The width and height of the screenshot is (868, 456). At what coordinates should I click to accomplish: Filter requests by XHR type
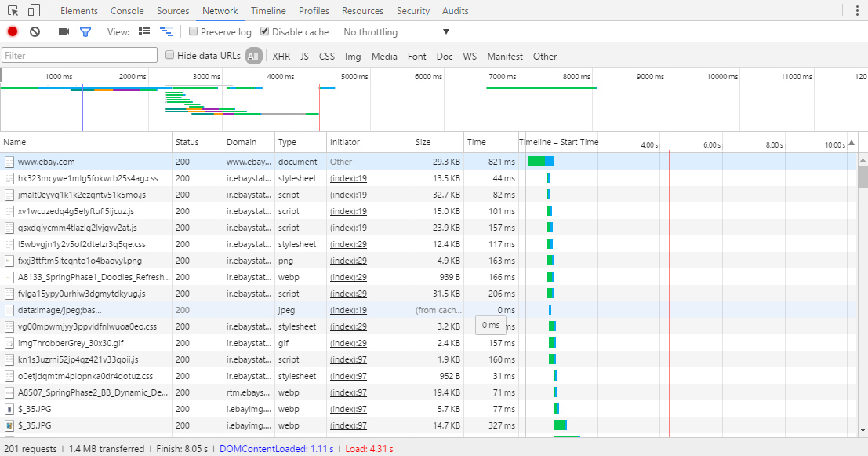click(x=281, y=56)
